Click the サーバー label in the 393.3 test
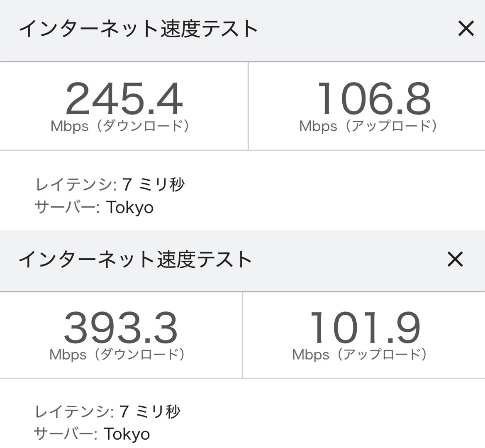485x448 pixels. [65, 434]
